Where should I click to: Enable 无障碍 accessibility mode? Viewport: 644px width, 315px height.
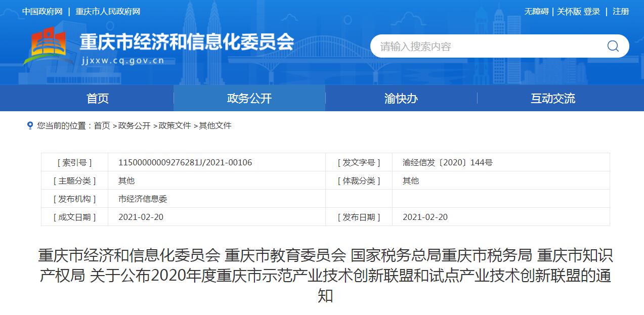[536, 12]
